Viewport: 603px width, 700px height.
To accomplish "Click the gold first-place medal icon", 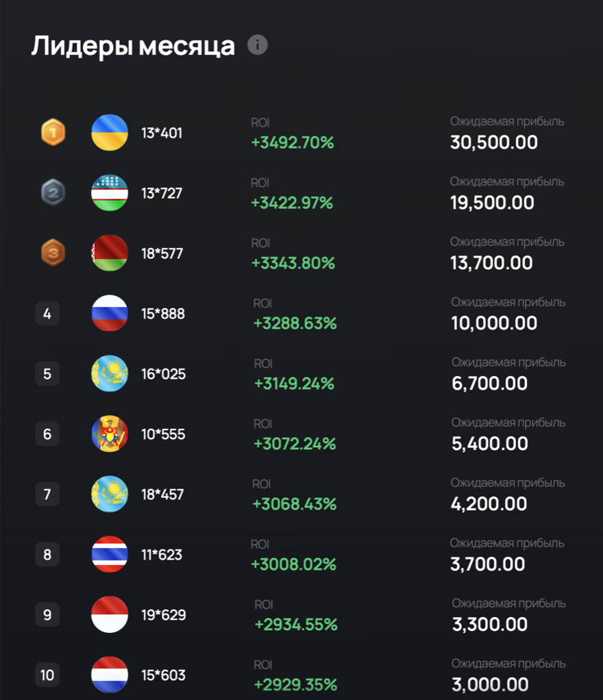I will 53,132.
